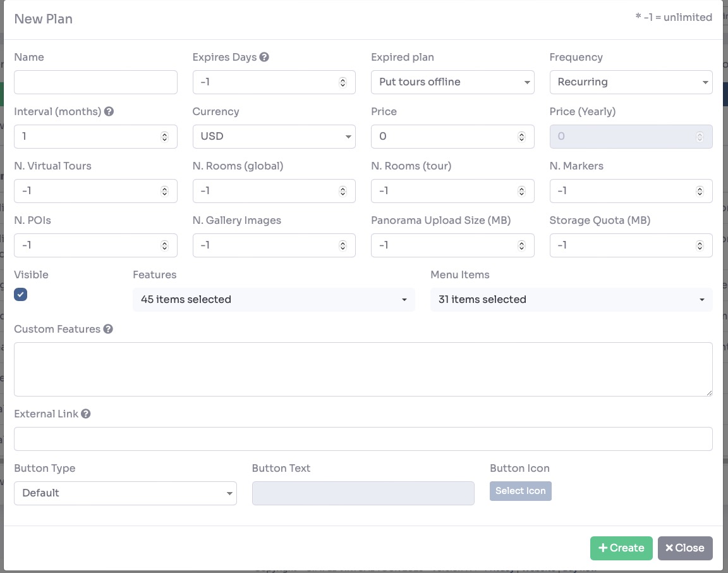Viewport: 728px width, 573px height.
Task: Open the Expires Days help tooltip icon
Action: click(264, 57)
